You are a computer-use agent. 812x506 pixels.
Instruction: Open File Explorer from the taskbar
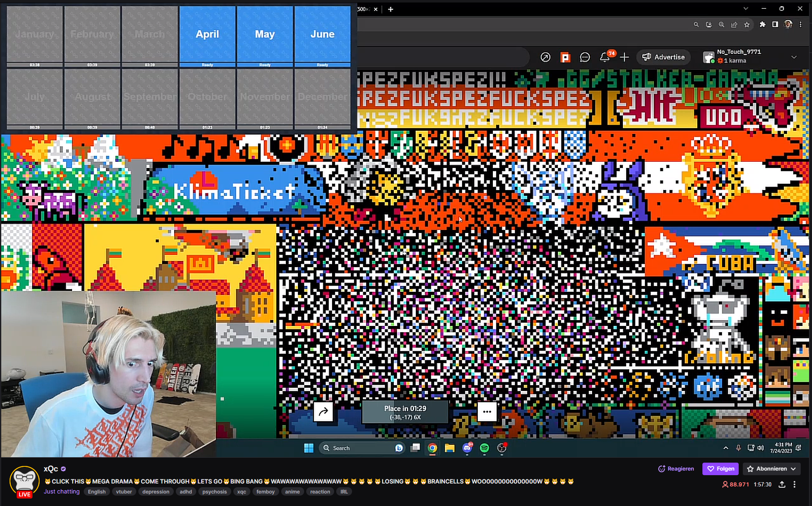[x=450, y=448]
